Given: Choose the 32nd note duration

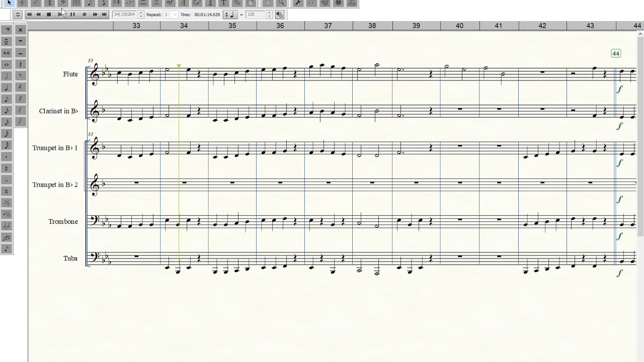Looking at the screenshot, I should coord(7,122).
